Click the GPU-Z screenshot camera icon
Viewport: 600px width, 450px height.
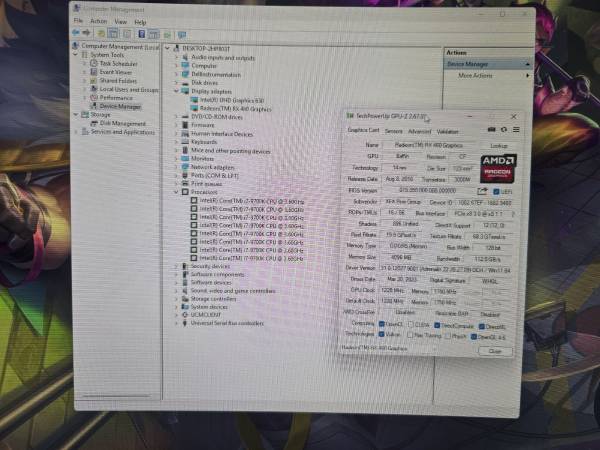point(490,129)
